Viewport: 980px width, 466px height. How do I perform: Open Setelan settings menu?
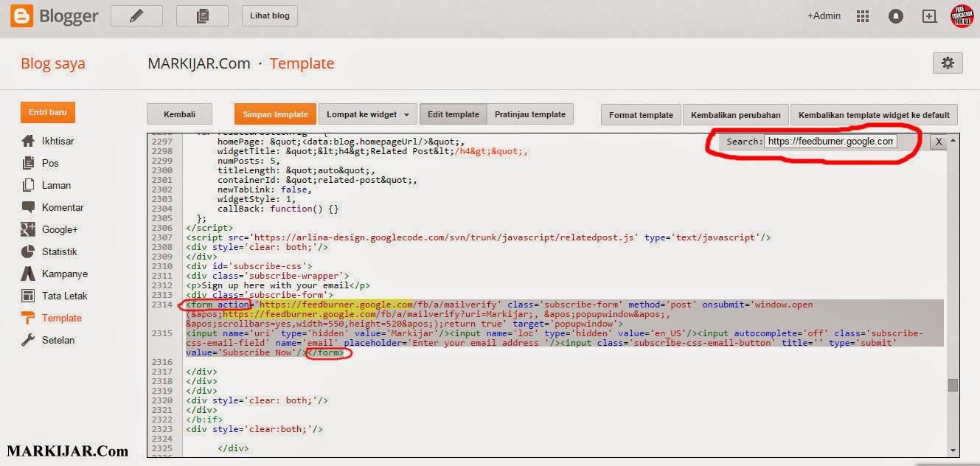click(x=58, y=340)
